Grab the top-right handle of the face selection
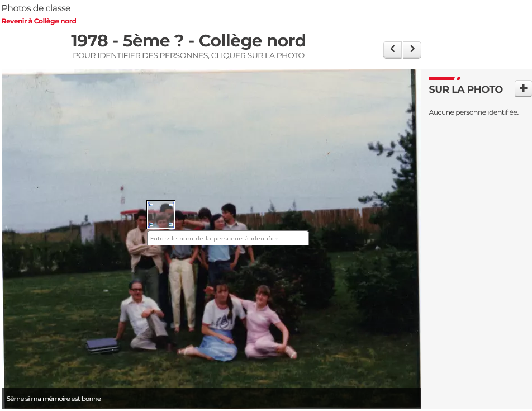This screenshot has height=411, width=532. point(172,205)
